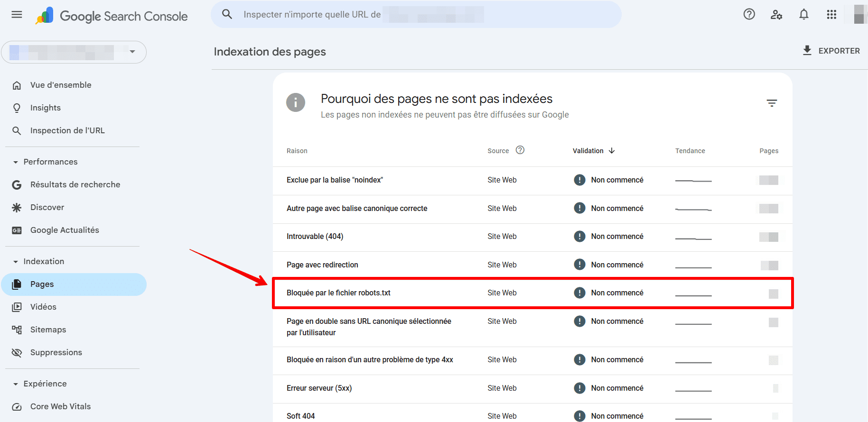
Task: Click the Pages column header
Action: tap(769, 151)
